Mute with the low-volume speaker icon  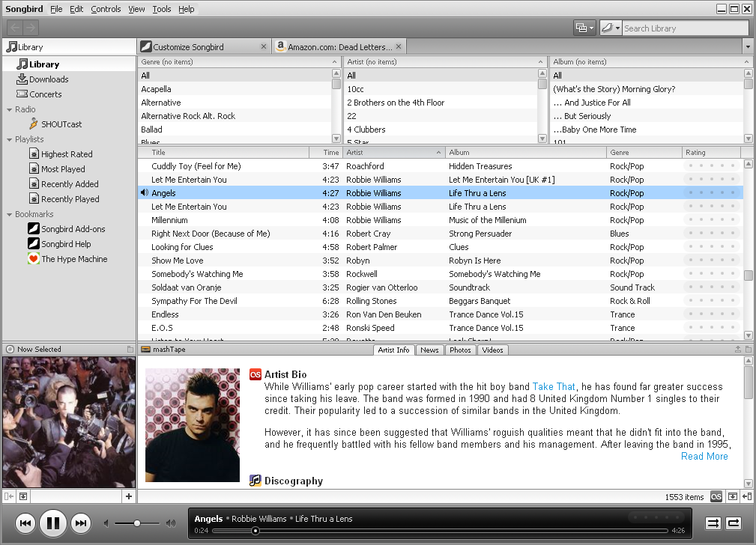pos(106,523)
